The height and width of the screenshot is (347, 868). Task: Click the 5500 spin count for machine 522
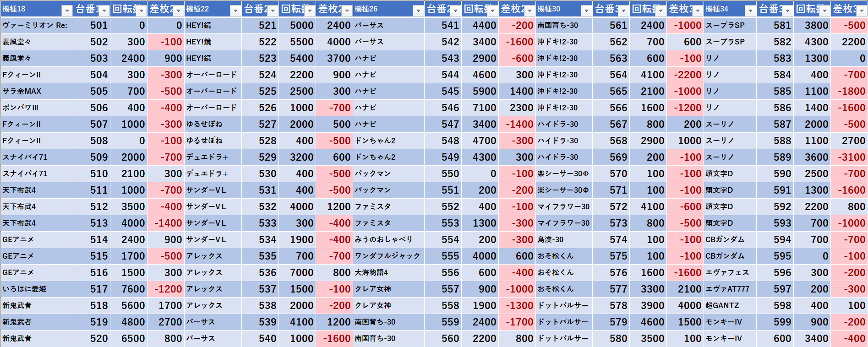coord(297,42)
